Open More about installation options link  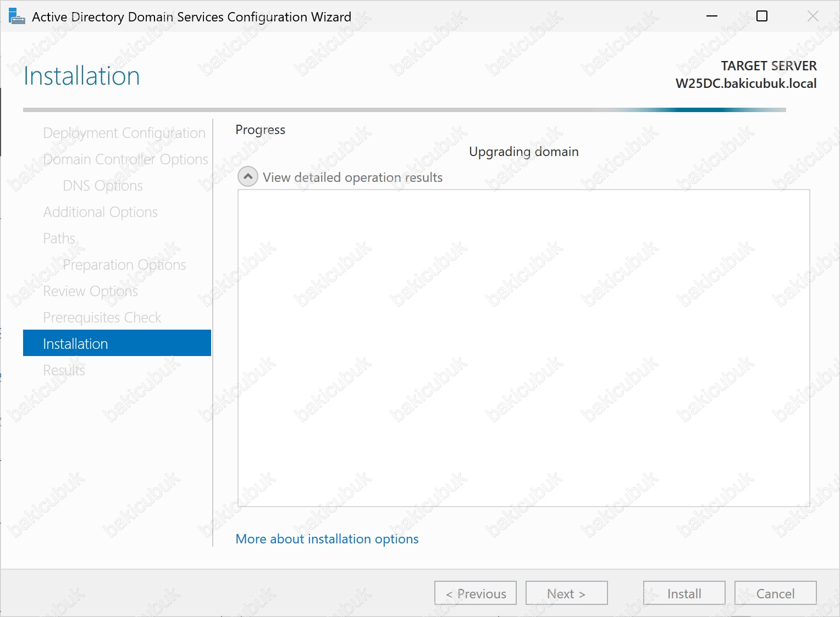pyautogui.click(x=327, y=539)
